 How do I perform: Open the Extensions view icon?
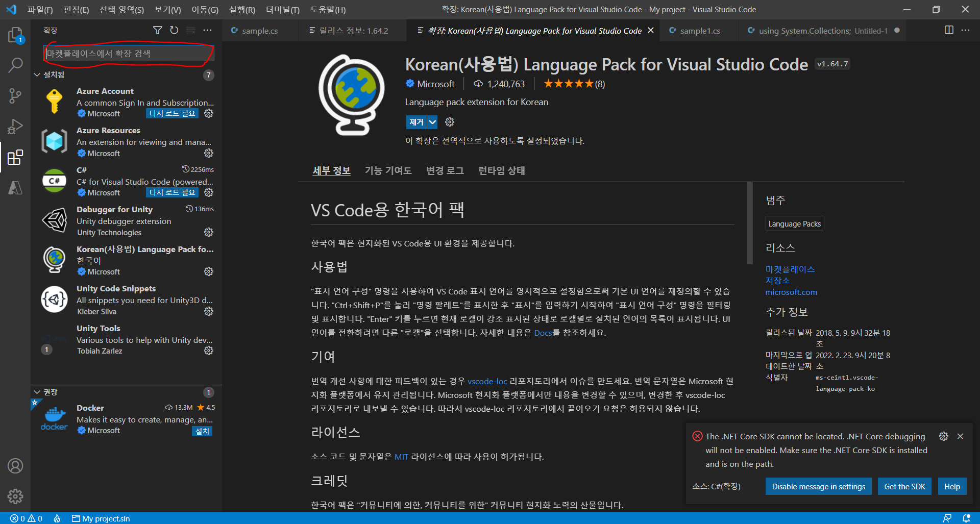(15, 157)
